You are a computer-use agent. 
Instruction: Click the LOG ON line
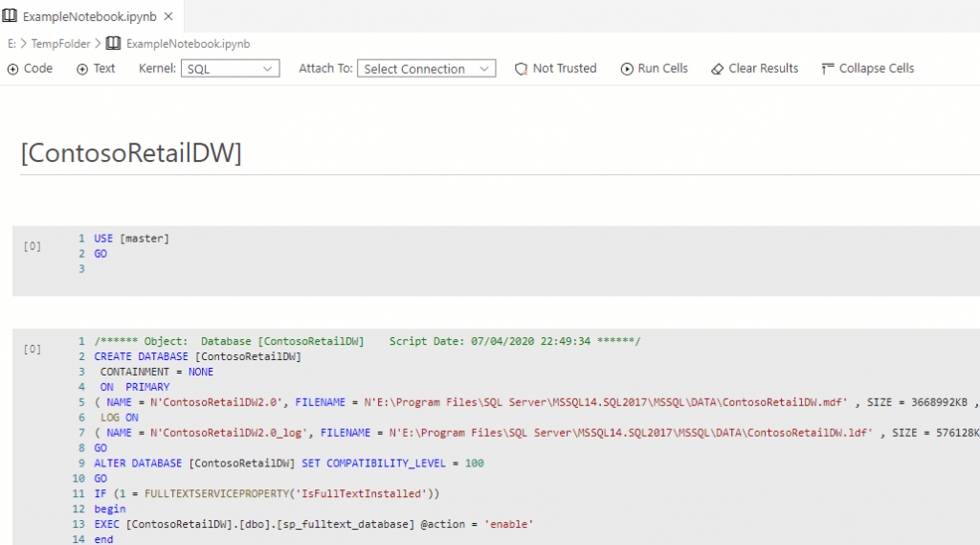click(x=120, y=418)
